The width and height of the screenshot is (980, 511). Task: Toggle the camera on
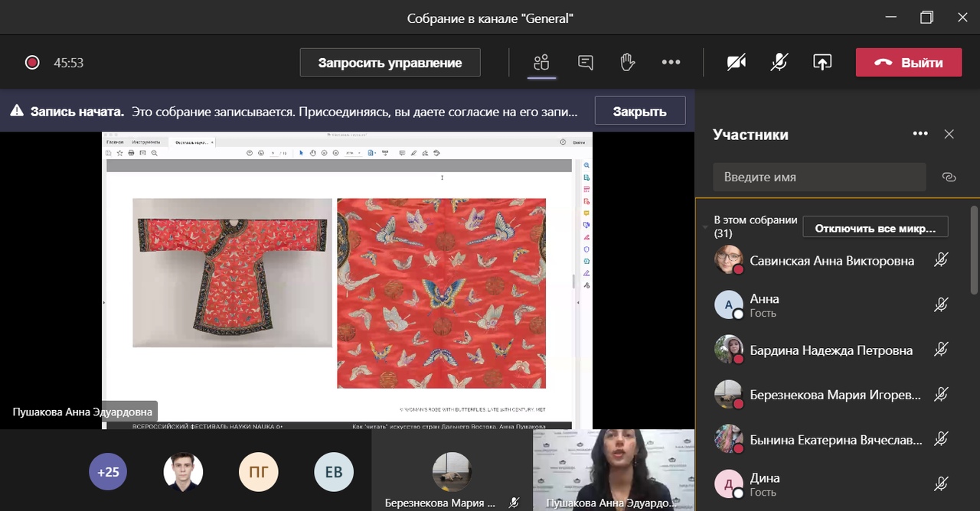[x=737, y=63]
